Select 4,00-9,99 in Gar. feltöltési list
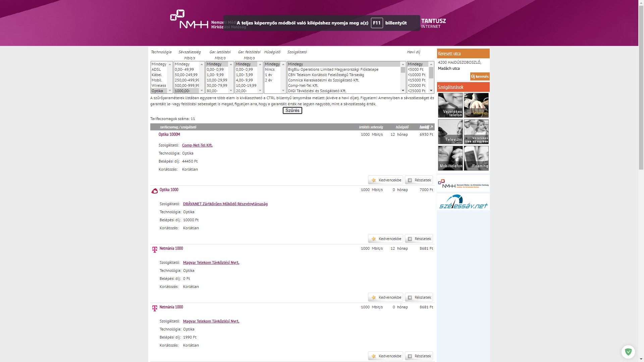Viewport: 644px width, 362px height. pos(246,80)
